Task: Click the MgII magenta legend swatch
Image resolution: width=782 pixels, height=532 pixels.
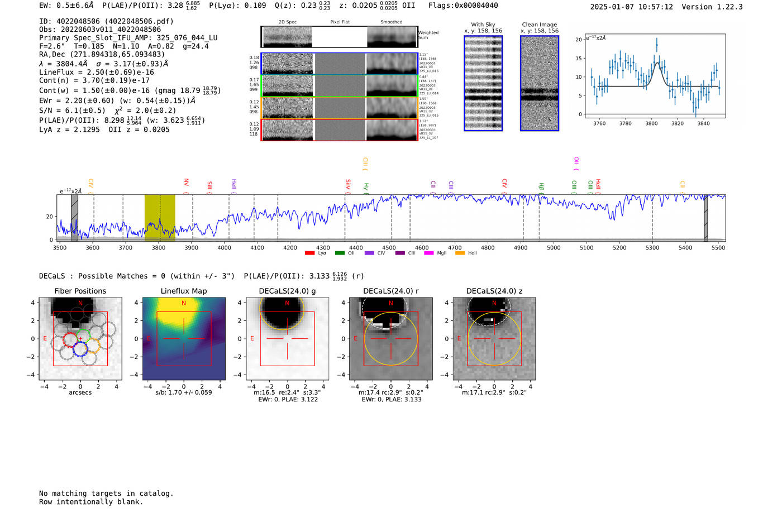Action: click(429, 253)
